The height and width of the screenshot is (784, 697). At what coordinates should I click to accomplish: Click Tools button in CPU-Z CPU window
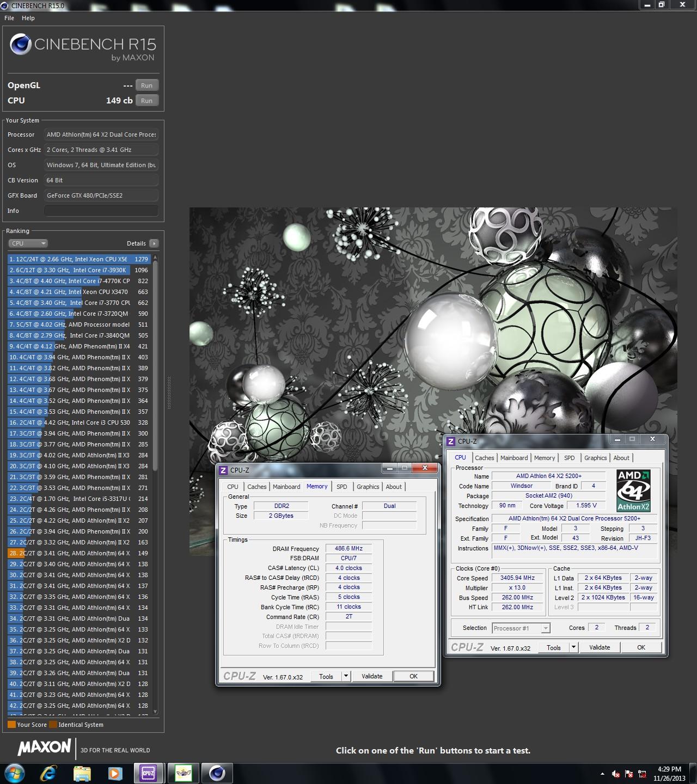click(554, 647)
